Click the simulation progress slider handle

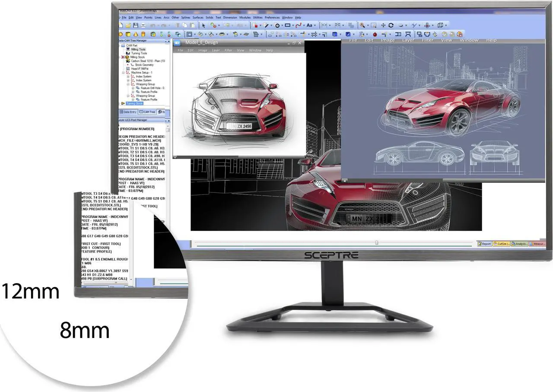pyautogui.click(x=377, y=243)
